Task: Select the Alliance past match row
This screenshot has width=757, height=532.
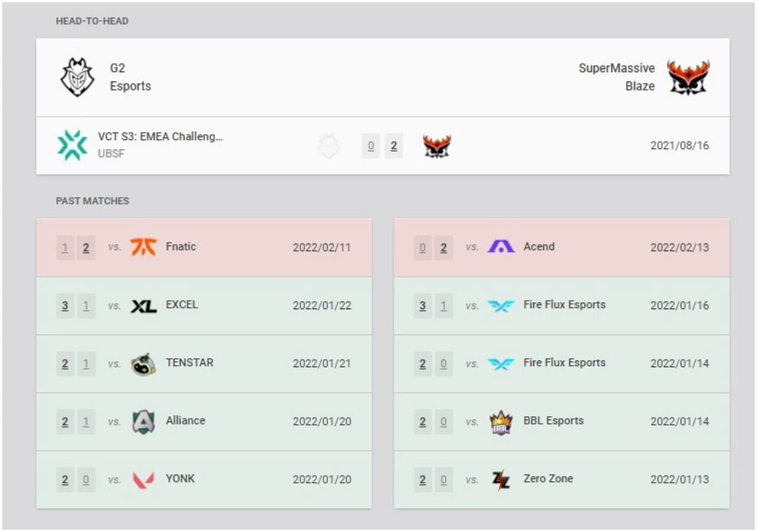Action: [204, 421]
